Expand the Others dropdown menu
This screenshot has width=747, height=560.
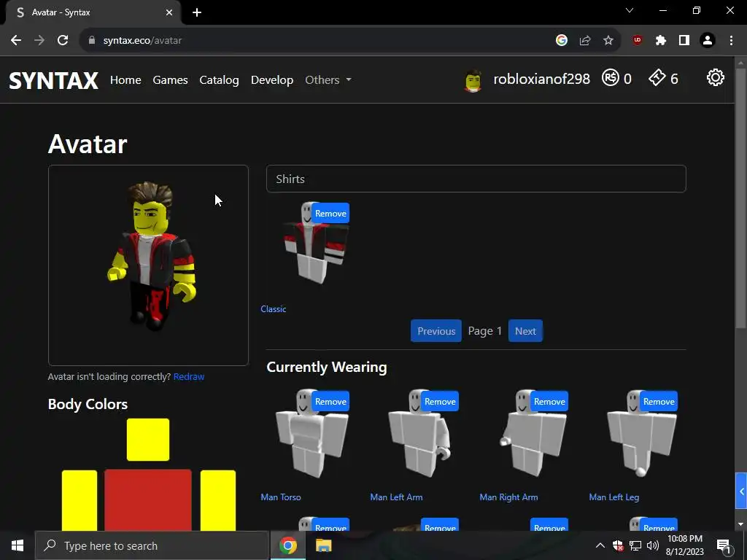[328, 80]
